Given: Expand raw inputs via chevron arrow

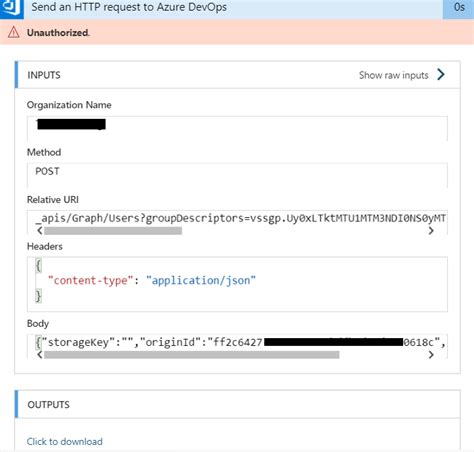Looking at the screenshot, I should click(x=441, y=75).
